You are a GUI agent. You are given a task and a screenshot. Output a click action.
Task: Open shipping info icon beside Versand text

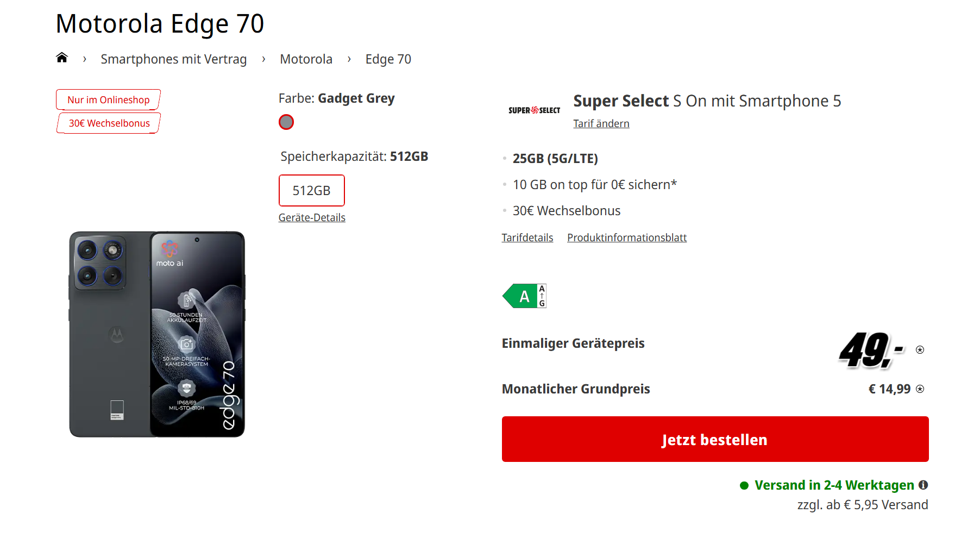point(923,485)
